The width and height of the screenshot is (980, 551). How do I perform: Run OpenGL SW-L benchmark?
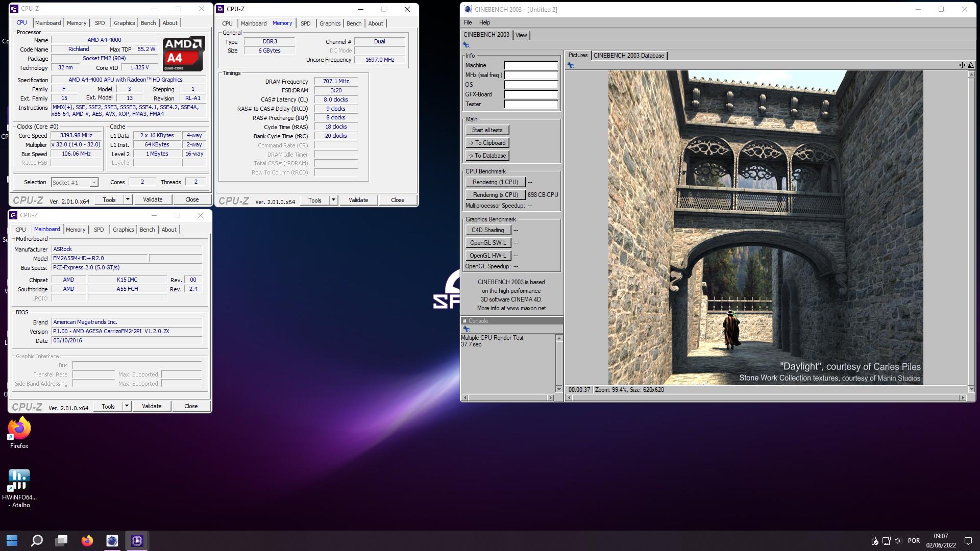(487, 243)
